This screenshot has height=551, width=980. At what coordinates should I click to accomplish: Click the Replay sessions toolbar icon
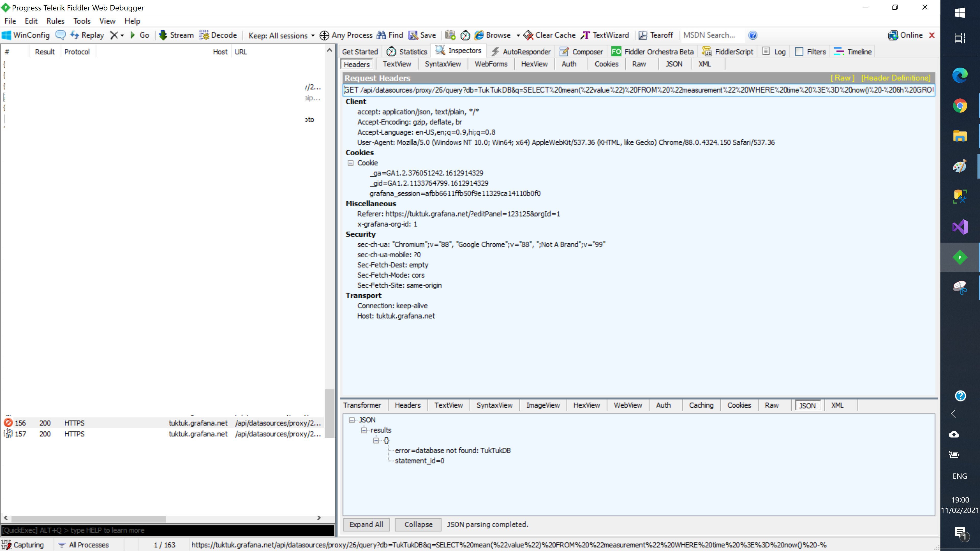(x=75, y=35)
